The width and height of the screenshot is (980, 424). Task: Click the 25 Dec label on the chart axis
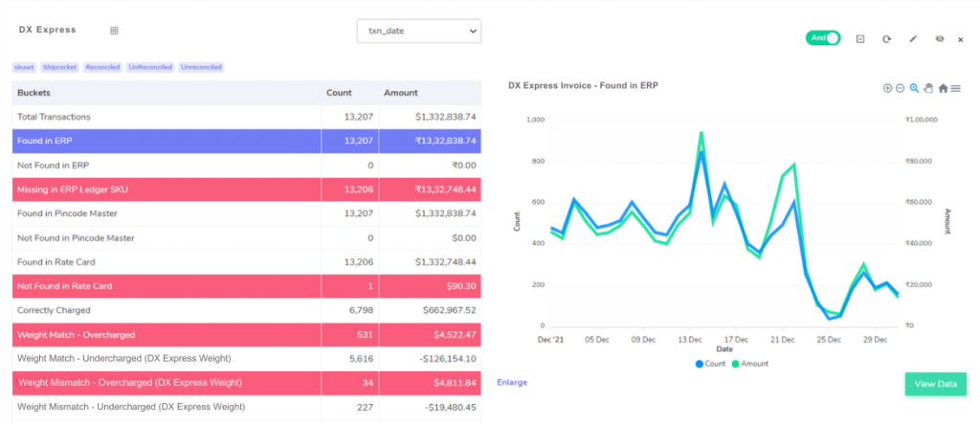point(828,340)
